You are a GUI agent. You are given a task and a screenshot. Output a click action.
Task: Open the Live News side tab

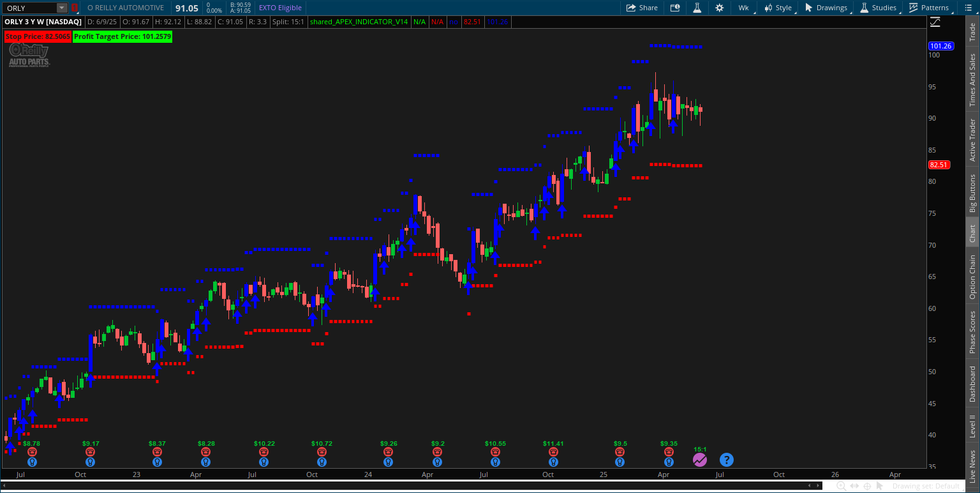972,466
